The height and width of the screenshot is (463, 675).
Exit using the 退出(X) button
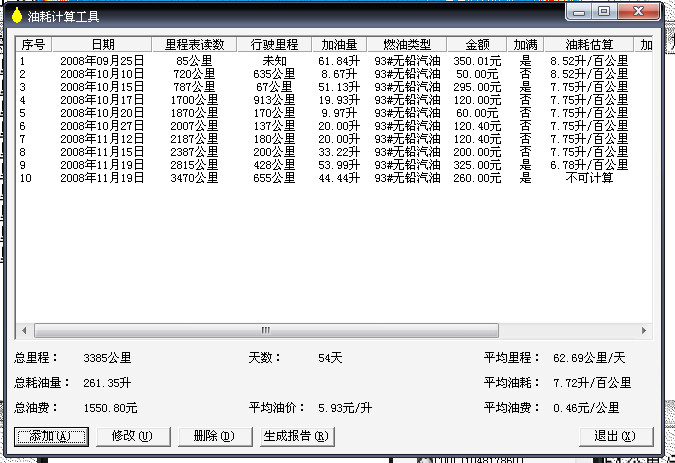tap(613, 436)
